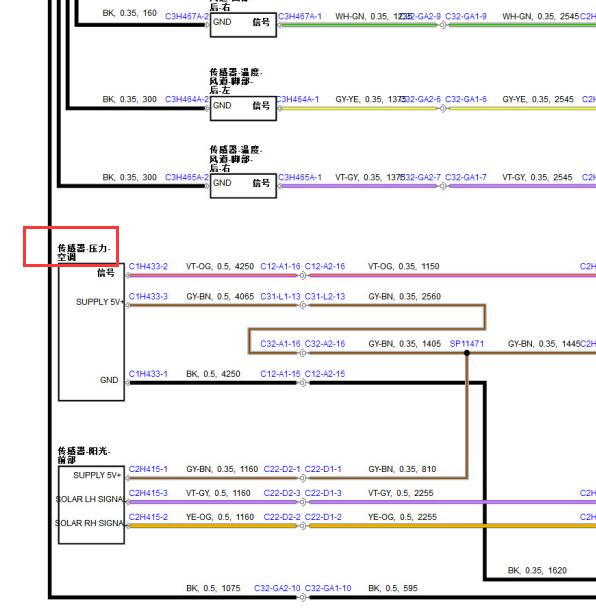Select wire label YE-OG, 0.5, 2255

click(x=402, y=517)
